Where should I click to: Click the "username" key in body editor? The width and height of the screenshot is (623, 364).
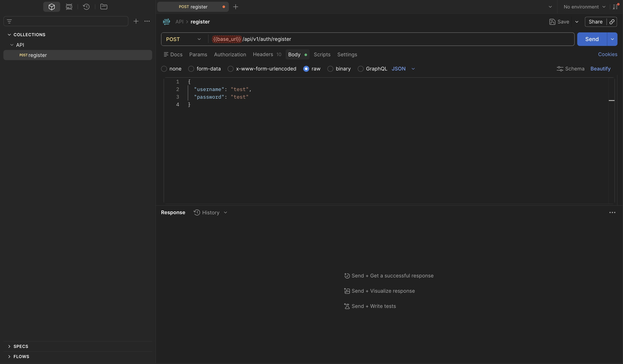point(209,89)
